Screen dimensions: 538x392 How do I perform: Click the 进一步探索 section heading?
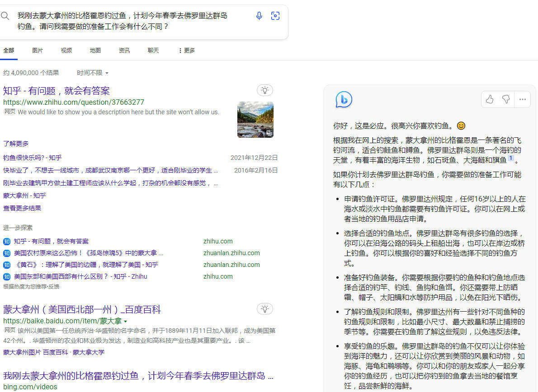(18, 228)
